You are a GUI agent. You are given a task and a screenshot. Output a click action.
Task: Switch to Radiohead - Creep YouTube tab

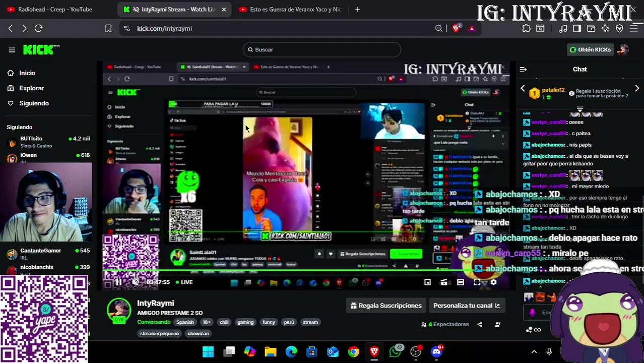pyautogui.click(x=55, y=9)
